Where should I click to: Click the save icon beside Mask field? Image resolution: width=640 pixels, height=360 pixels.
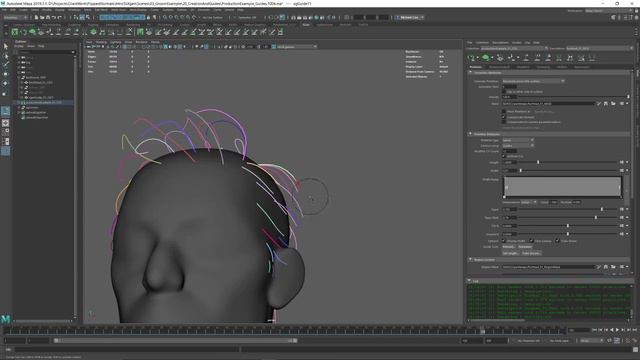pyautogui.click(x=606, y=104)
